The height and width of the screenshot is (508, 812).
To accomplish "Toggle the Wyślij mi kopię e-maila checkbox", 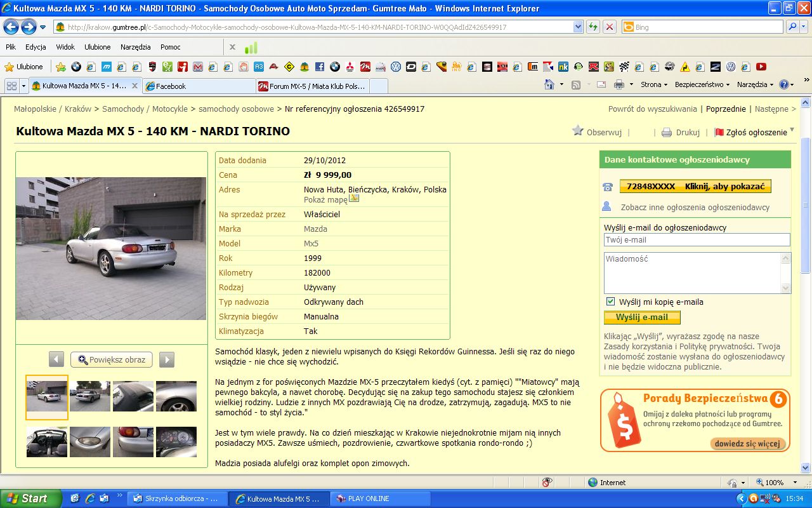I will coord(610,302).
